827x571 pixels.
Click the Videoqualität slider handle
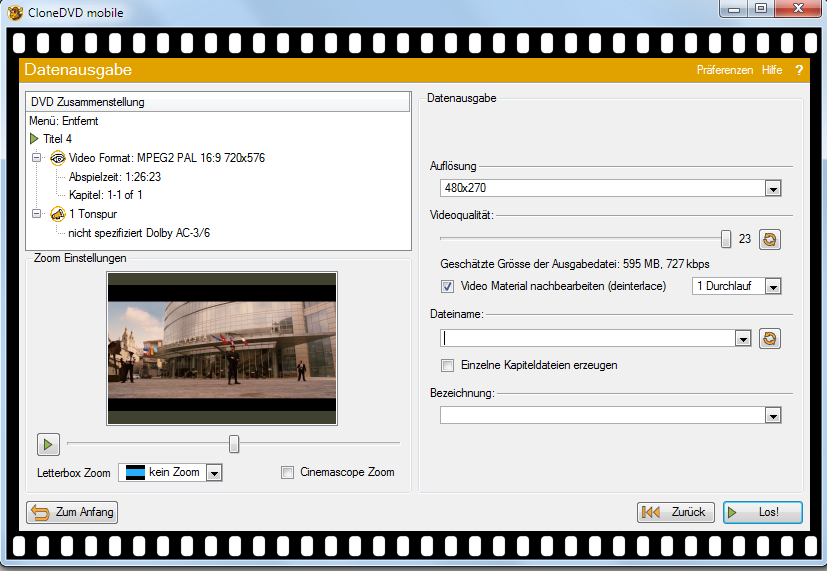point(726,239)
